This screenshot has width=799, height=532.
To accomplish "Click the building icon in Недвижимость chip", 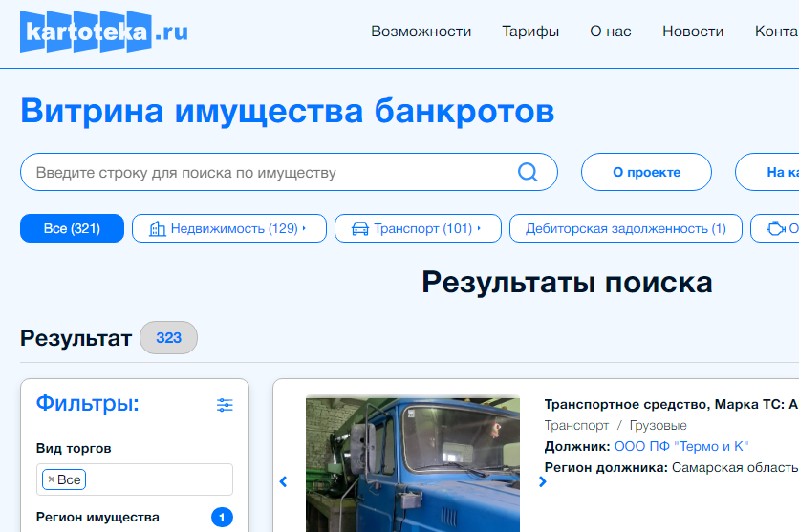I will click(158, 228).
